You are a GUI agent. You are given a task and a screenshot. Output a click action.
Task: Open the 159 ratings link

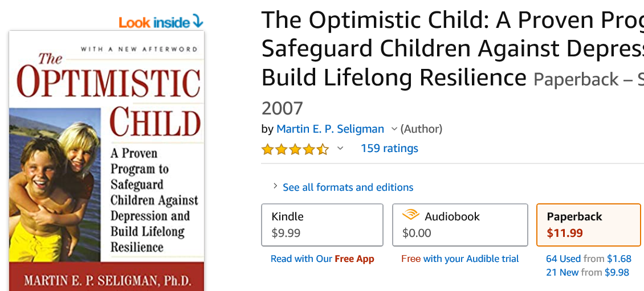pos(389,149)
